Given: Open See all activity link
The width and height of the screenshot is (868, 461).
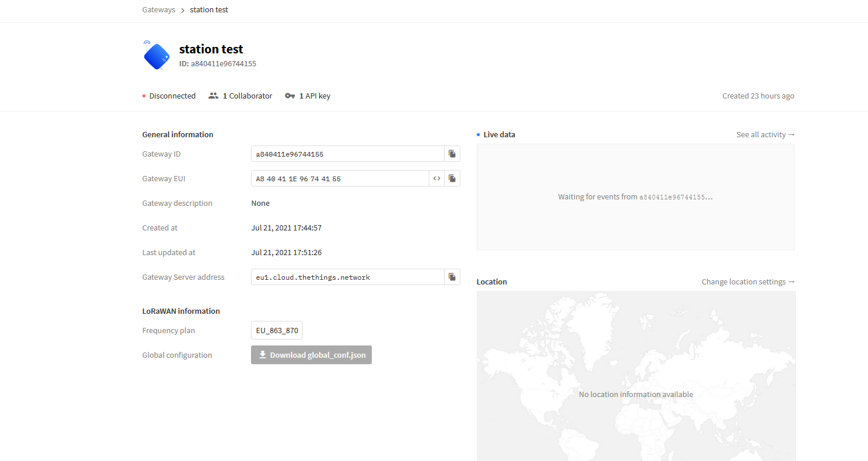Looking at the screenshot, I should click(765, 134).
